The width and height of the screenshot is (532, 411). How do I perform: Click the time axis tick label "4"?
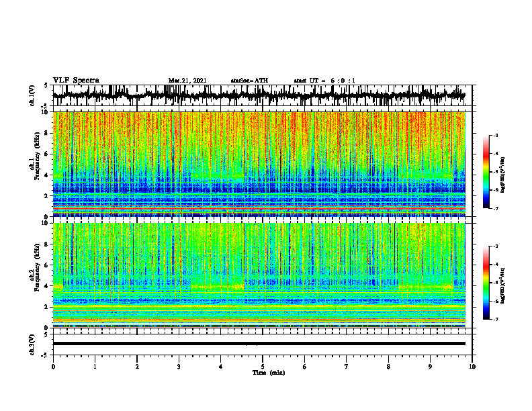point(221,367)
